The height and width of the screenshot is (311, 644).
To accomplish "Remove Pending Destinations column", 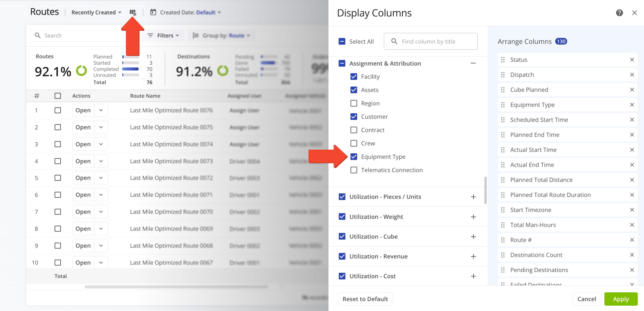I will [632, 270].
